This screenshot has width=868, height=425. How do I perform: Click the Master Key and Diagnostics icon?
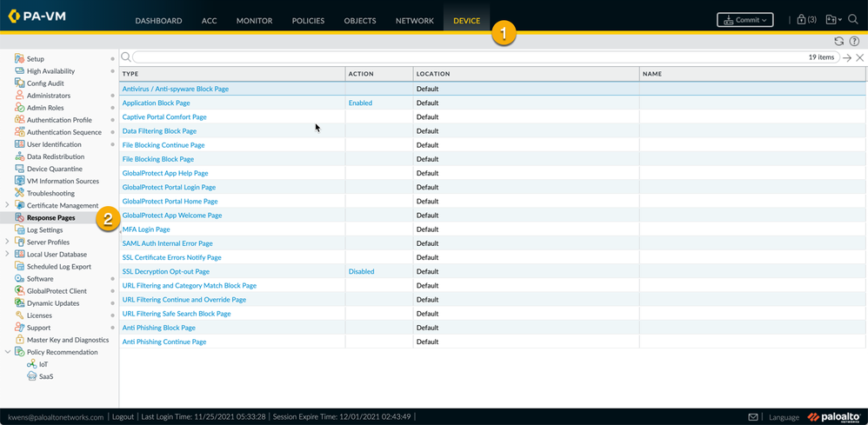tap(19, 340)
